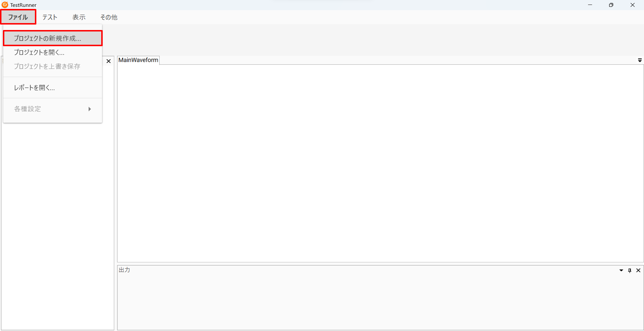Pin the 出力 output panel
644x331 pixels.
tap(630, 270)
